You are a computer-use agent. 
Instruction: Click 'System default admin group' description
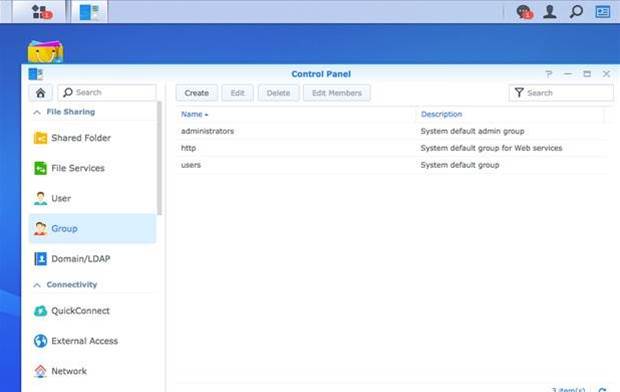coord(473,131)
